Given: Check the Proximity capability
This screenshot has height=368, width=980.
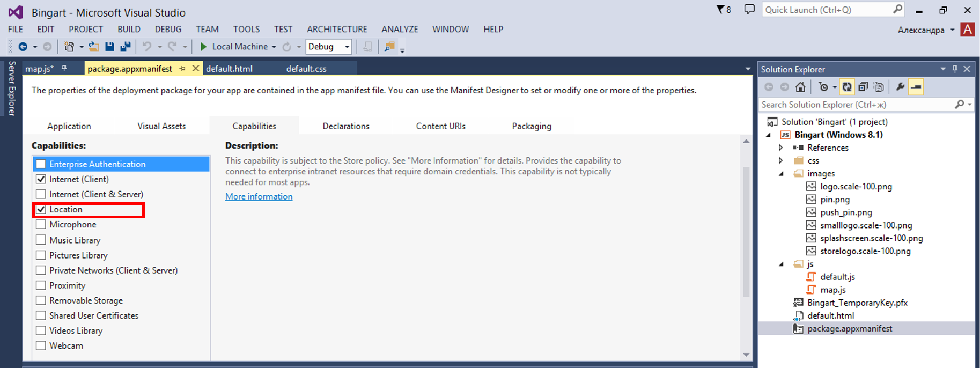Looking at the screenshot, I should 41,285.
